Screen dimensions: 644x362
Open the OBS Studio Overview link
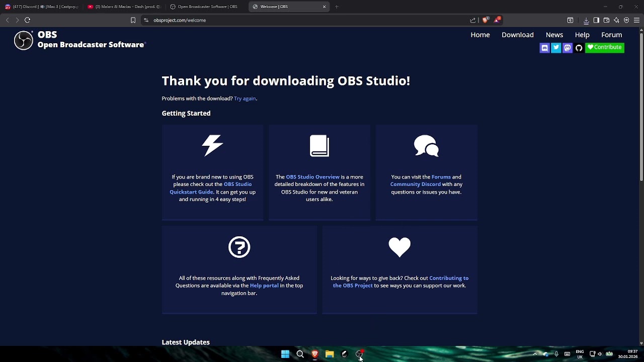[x=312, y=177]
